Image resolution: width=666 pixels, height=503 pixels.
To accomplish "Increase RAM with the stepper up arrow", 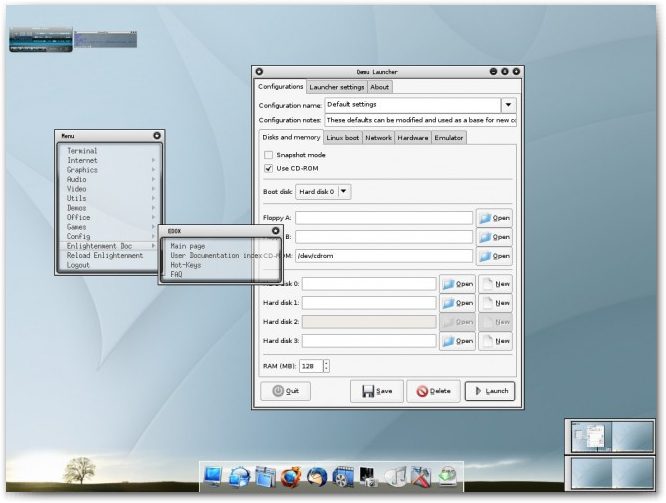I will pyautogui.click(x=326, y=363).
